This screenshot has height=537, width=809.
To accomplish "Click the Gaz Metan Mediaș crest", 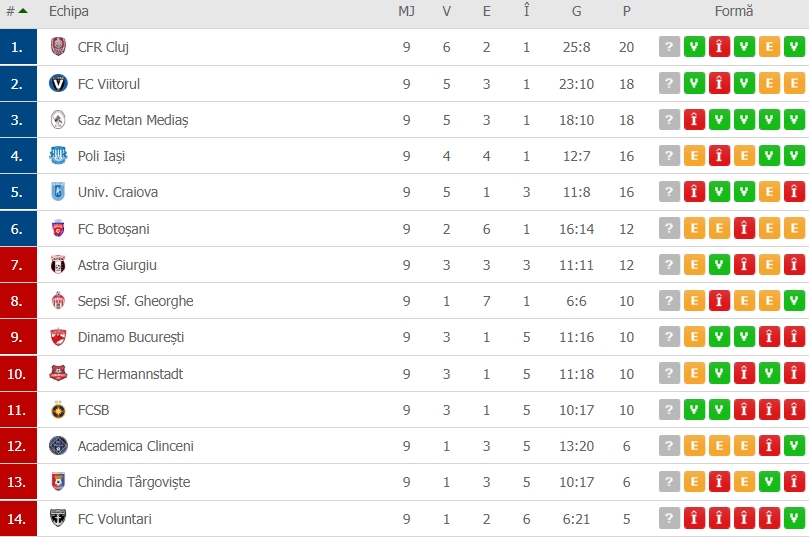I will [x=58, y=120].
